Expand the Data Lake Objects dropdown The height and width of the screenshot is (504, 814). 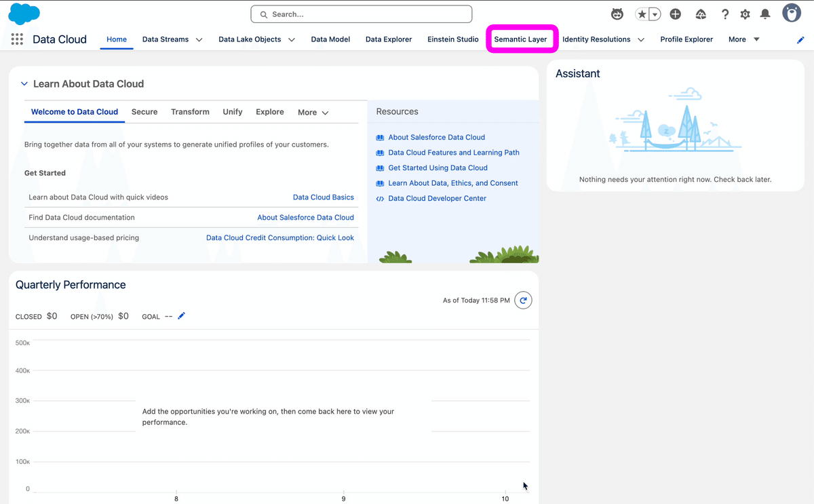coord(292,39)
